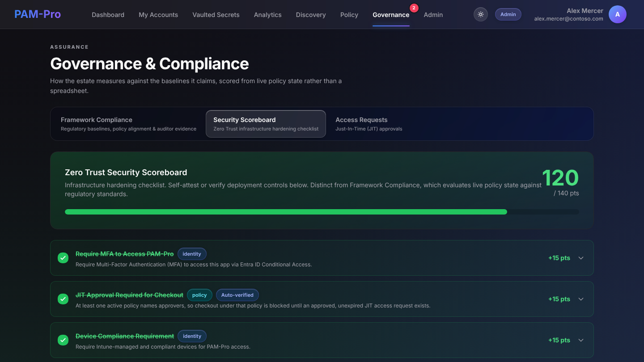Click Zero Trust Security Scoreboard heading

pyautogui.click(x=126, y=173)
